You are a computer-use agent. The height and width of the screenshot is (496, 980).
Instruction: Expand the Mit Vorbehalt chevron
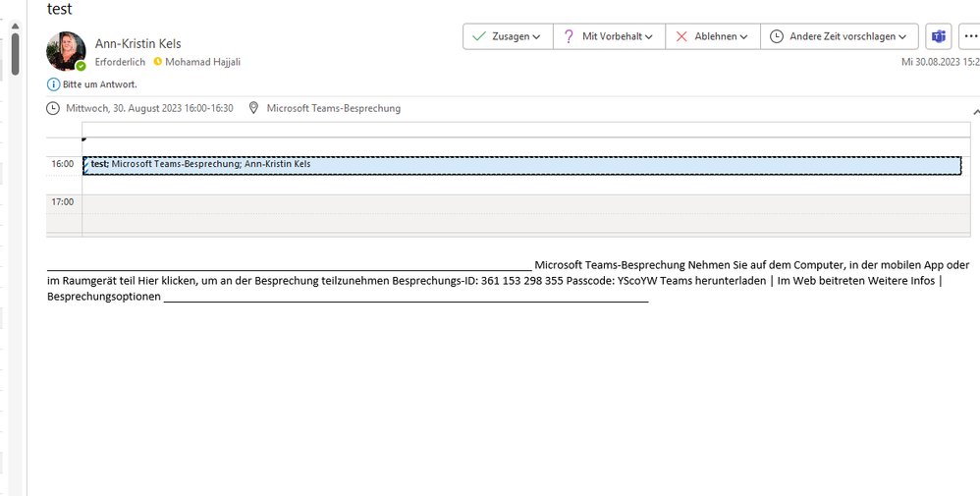tap(649, 37)
